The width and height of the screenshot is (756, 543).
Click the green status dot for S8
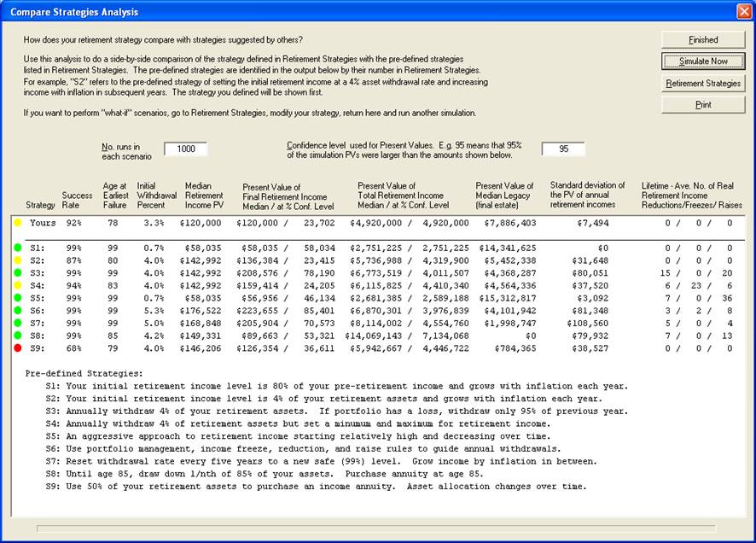pos(18,336)
